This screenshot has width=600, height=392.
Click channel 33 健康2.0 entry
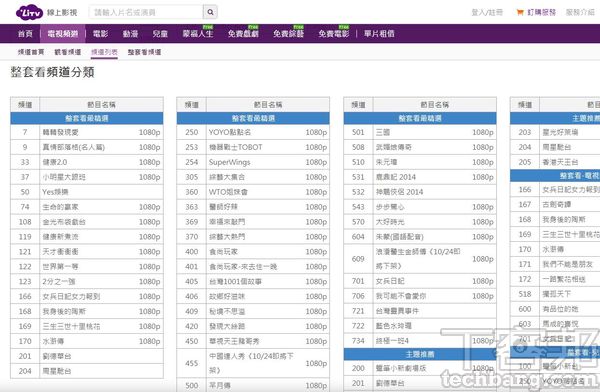pos(87,162)
